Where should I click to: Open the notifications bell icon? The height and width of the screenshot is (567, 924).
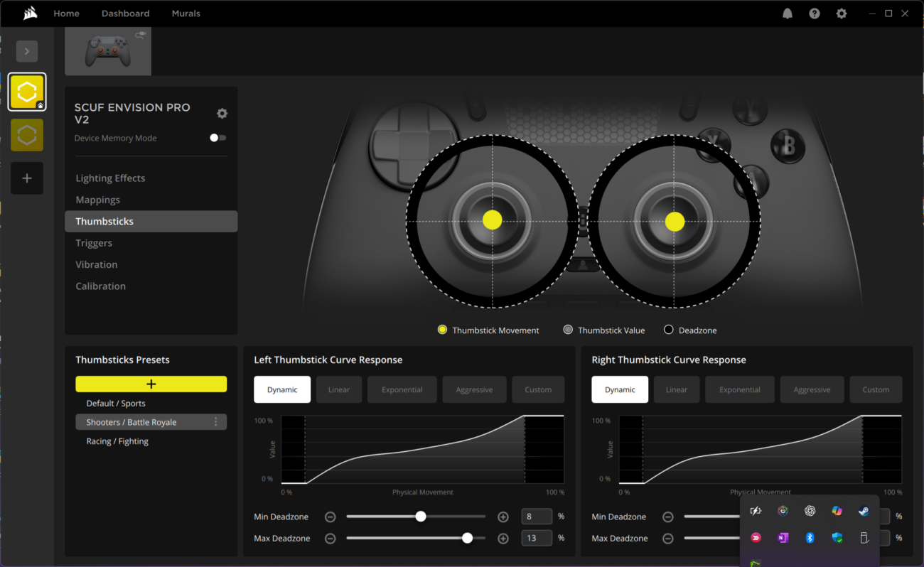click(x=788, y=13)
